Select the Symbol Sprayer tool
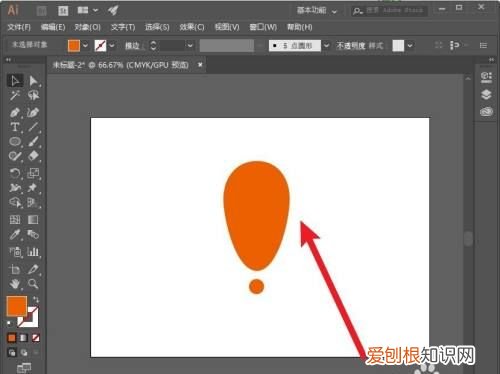Screen dimensions: 500x374 (x=15, y=252)
